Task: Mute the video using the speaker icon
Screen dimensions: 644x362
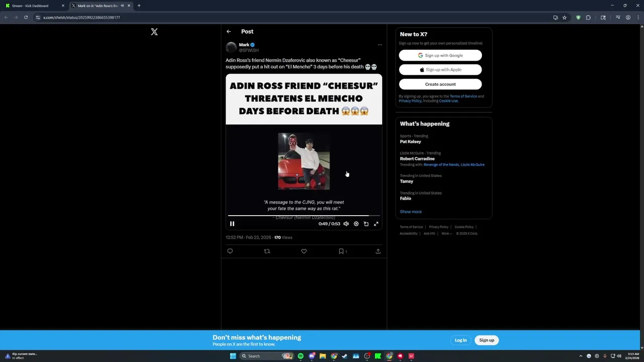Action: click(x=346, y=224)
